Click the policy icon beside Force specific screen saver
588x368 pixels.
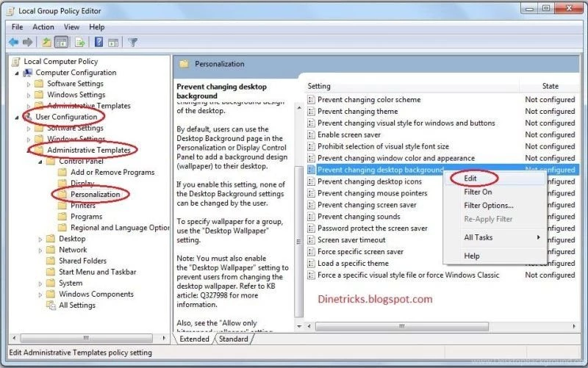pos(311,251)
